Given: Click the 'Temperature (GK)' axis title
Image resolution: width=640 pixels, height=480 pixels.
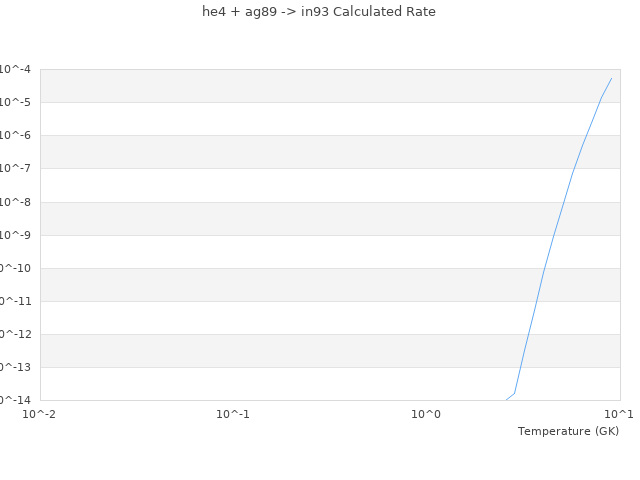Looking at the screenshot, I should click(568, 431).
